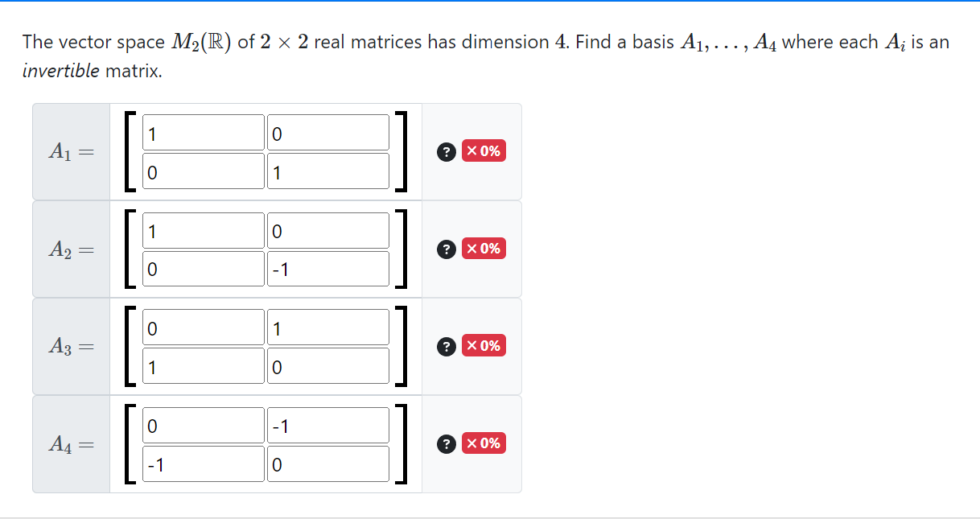Click the × 0% status marker for A4

[x=483, y=444]
